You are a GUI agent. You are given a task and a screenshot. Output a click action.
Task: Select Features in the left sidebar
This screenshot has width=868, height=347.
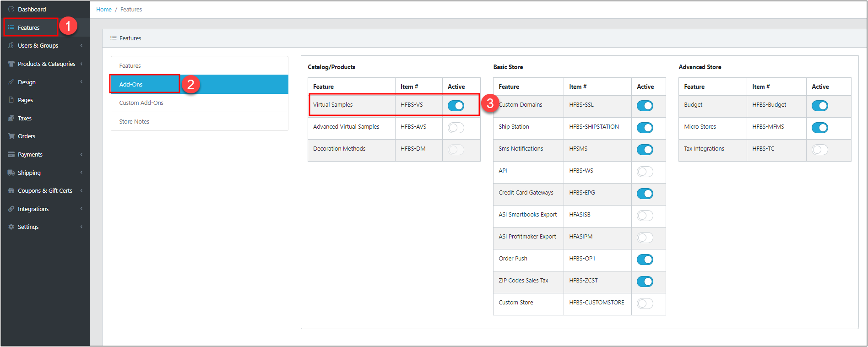tap(45, 27)
